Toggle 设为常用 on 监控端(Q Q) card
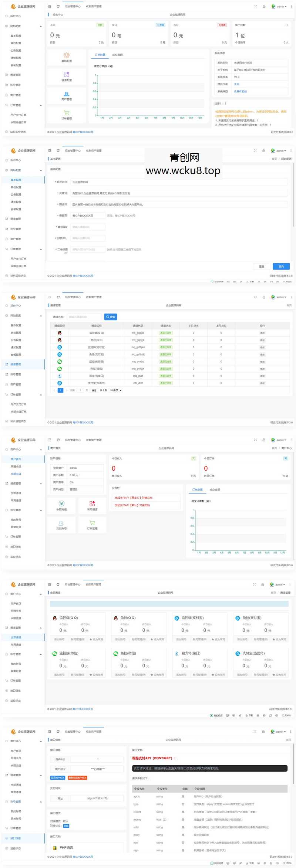 (x=96, y=639)
